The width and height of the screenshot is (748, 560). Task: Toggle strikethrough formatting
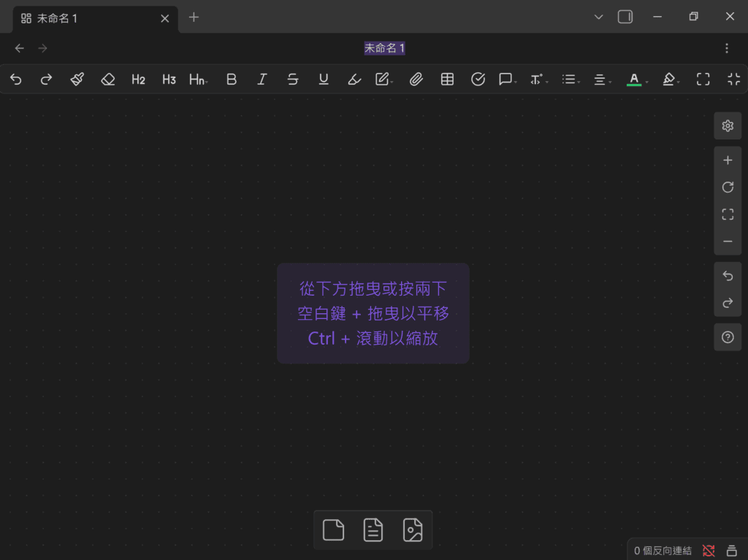point(293,80)
